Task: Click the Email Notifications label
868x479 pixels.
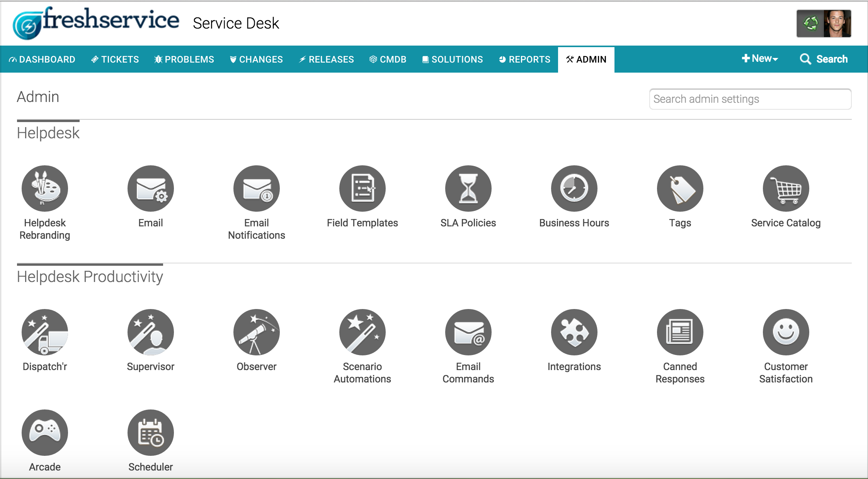Action: click(x=257, y=229)
